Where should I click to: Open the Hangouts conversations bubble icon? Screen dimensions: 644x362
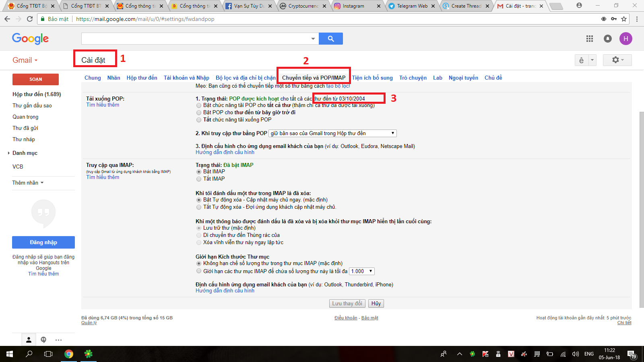click(x=43, y=340)
